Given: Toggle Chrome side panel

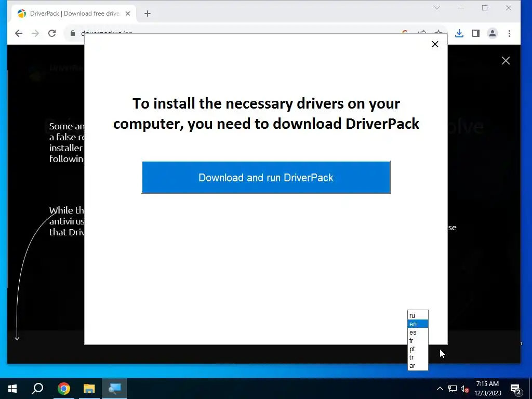Looking at the screenshot, I should click(x=476, y=33).
